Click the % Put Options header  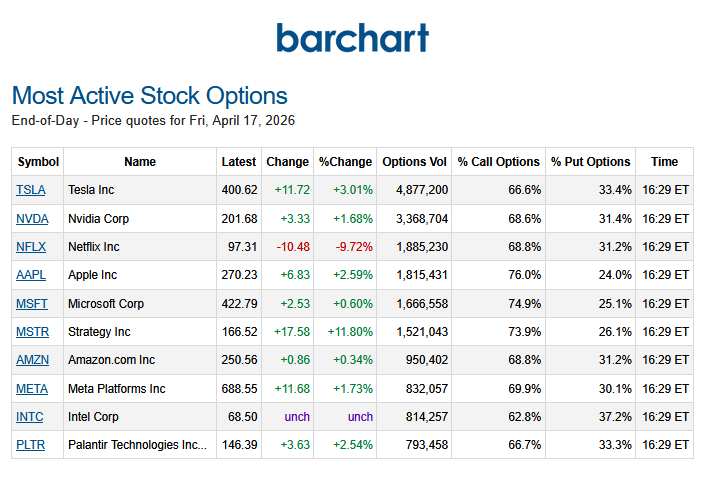(x=591, y=162)
